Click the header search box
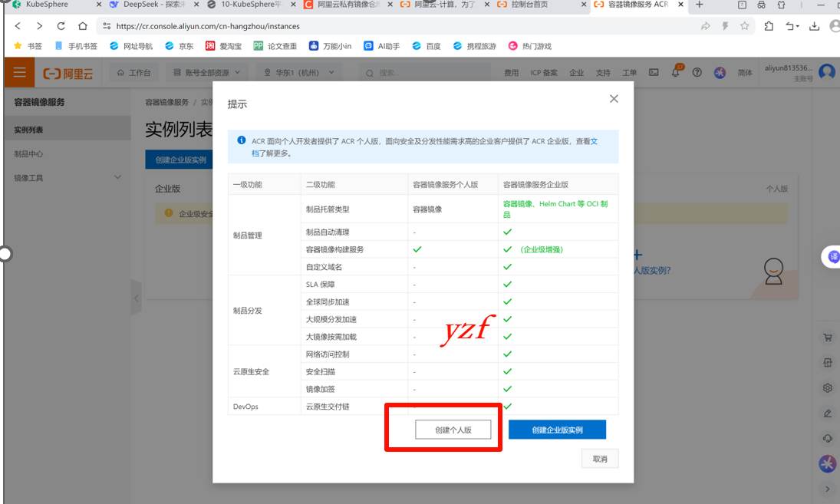The image size is (840, 504). [x=424, y=72]
